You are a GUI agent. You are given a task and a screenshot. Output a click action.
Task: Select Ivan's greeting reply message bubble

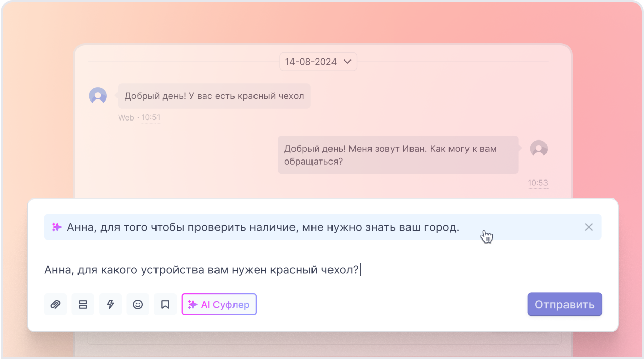click(398, 155)
